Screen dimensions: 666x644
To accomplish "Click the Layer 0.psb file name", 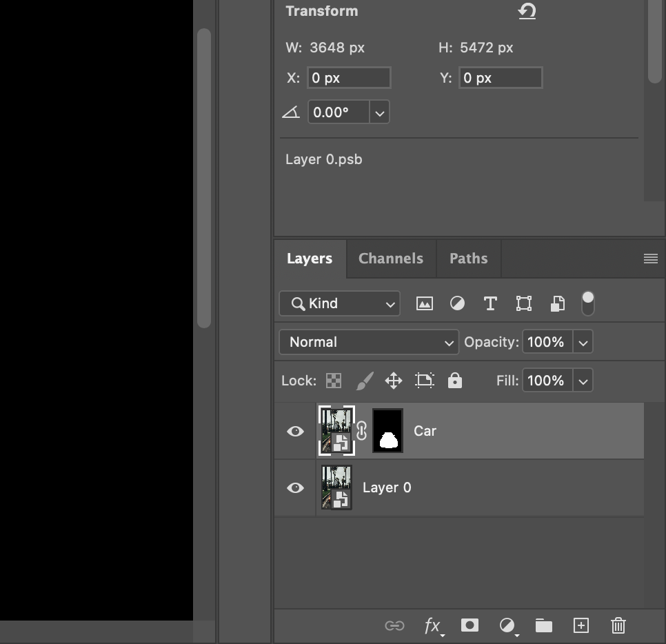I will (x=323, y=159).
